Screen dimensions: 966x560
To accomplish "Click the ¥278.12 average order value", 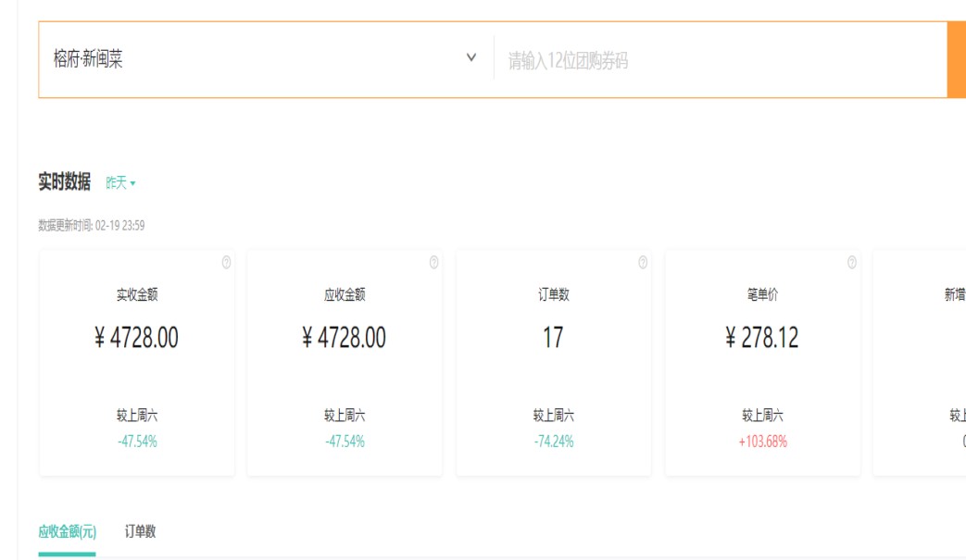I will point(761,338).
